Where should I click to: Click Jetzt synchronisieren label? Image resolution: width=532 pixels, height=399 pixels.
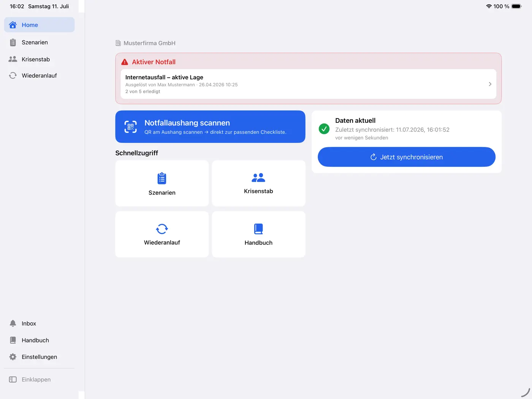[412, 157]
